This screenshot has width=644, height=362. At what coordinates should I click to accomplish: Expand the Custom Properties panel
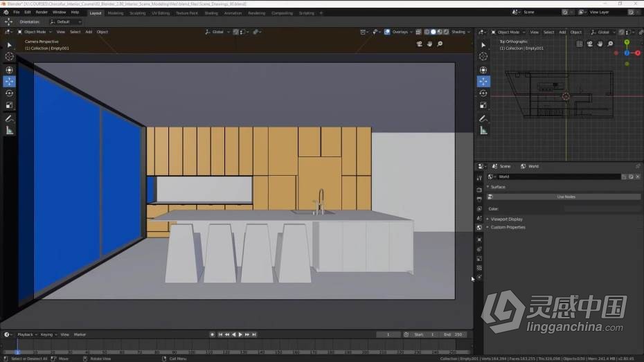click(508, 228)
